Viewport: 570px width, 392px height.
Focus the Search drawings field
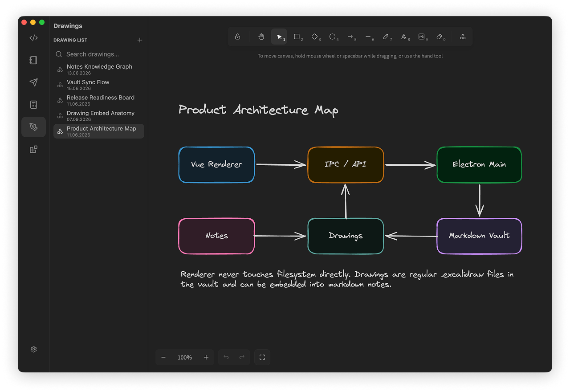pyautogui.click(x=99, y=54)
